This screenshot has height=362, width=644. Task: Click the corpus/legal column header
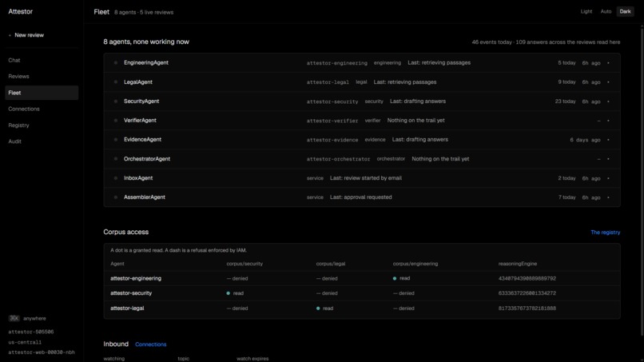331,264
